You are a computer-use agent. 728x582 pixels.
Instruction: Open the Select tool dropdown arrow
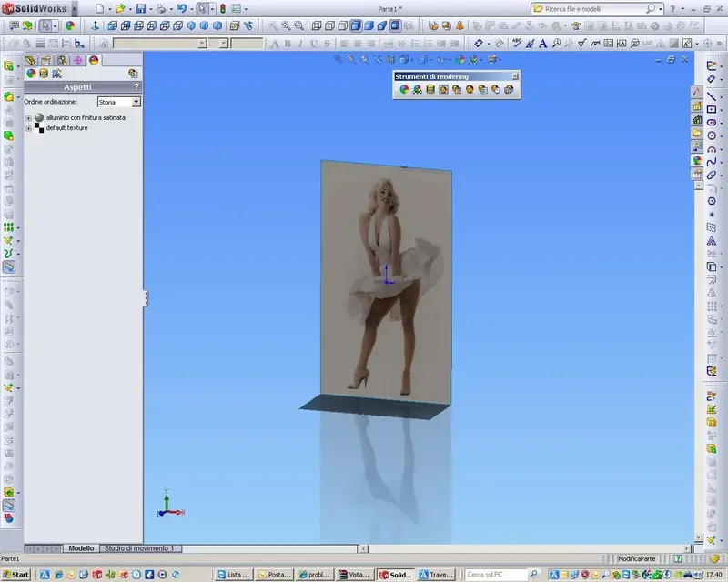pyautogui.click(x=212, y=9)
